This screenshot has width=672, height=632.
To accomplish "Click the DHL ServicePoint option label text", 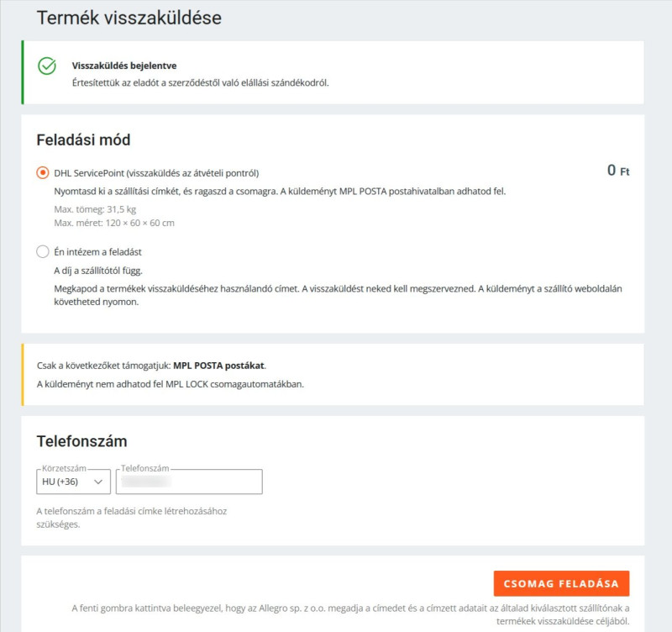I will tap(155, 172).
